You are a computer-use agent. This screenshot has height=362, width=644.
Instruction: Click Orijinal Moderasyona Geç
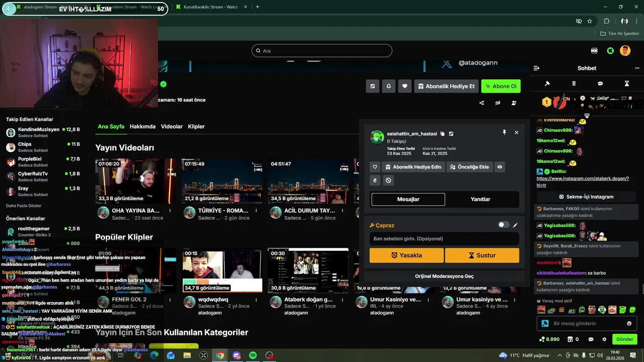(x=444, y=276)
